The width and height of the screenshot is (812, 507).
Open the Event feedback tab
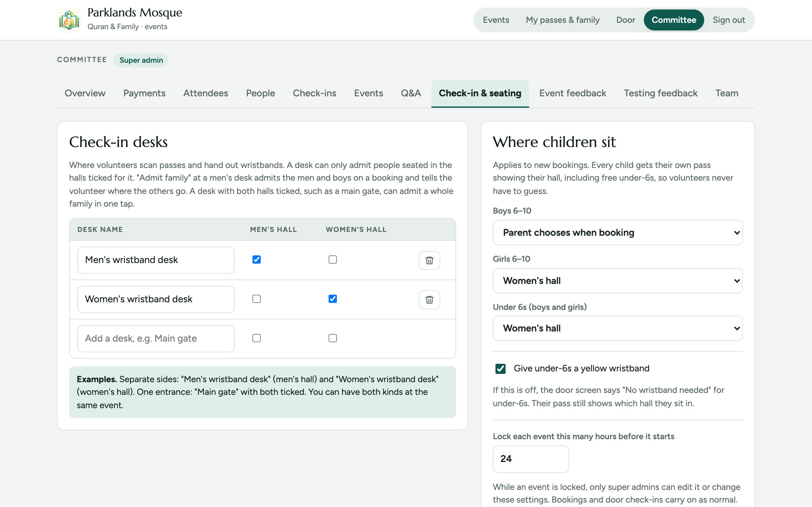573,93
